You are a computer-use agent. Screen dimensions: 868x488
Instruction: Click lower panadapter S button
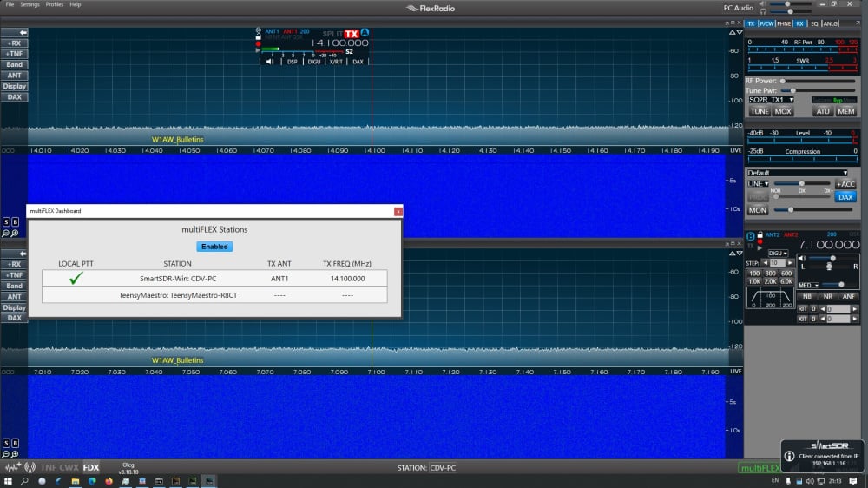pos(5,443)
